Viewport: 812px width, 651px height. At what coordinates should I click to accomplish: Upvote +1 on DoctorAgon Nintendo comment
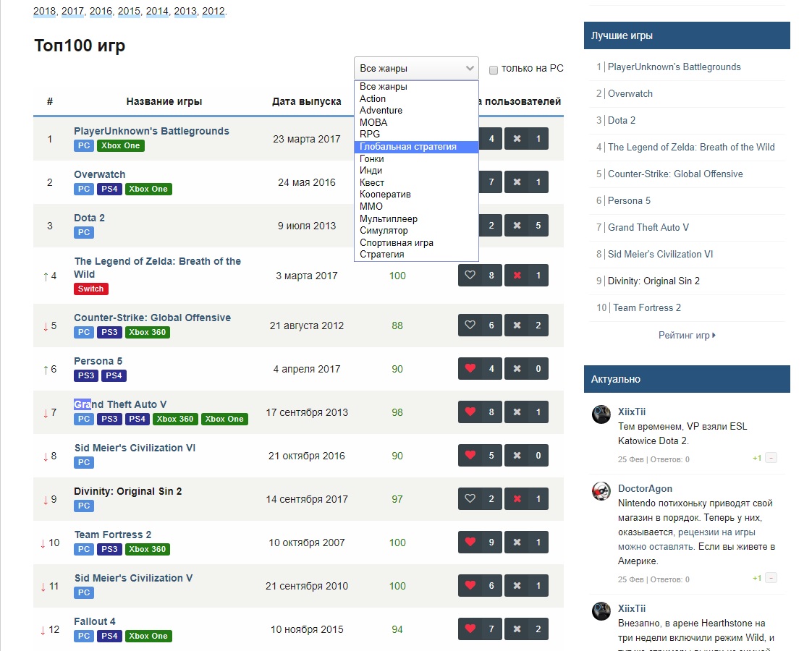click(x=756, y=578)
